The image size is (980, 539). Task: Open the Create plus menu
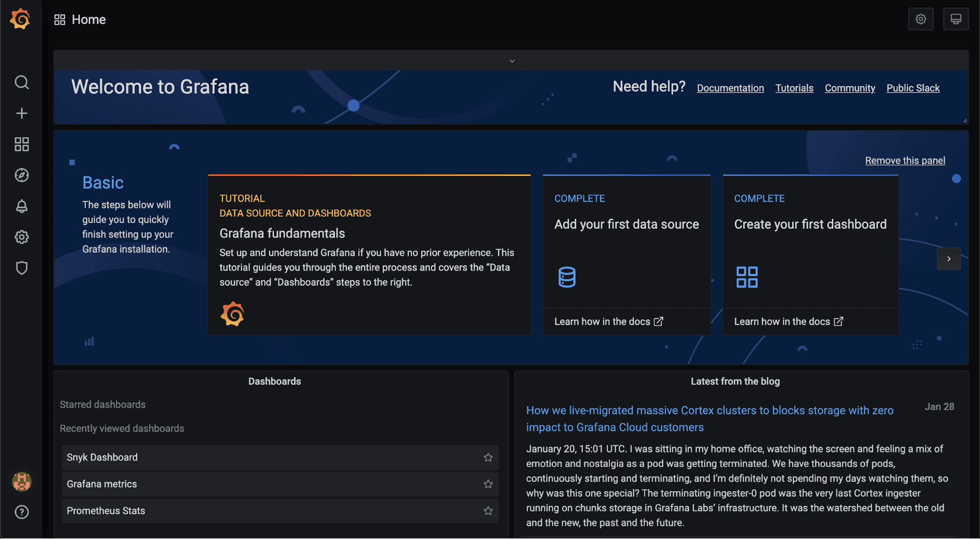22,113
